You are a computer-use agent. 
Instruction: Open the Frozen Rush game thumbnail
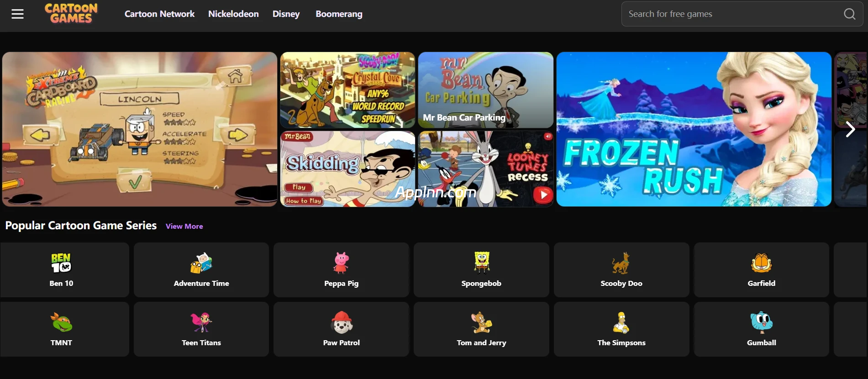tap(694, 129)
